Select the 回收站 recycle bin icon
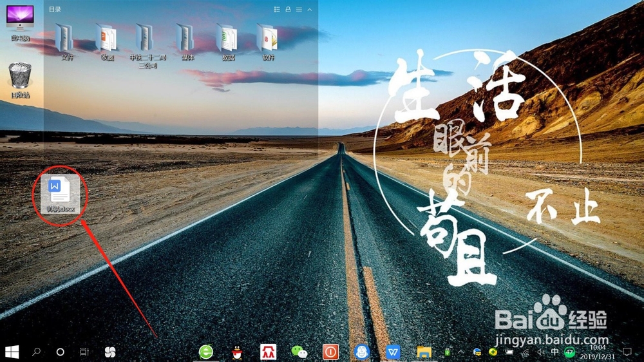 click(20, 80)
